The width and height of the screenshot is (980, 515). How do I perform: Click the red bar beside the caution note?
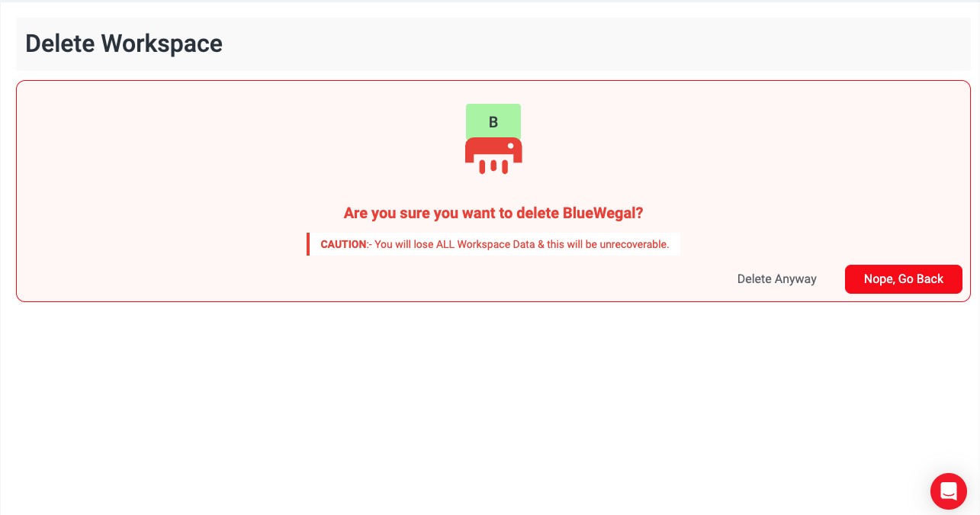(308, 244)
